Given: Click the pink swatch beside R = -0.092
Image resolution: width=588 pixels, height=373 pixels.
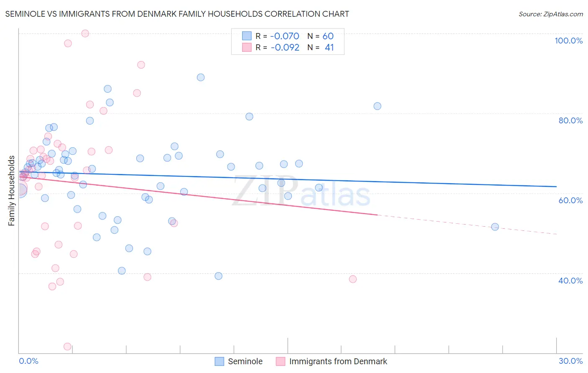Looking at the screenshot, I should [247, 47].
